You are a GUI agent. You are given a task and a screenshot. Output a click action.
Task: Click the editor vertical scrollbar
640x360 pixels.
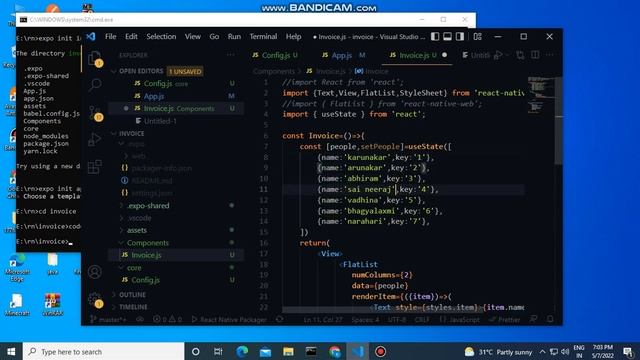tap(558, 122)
